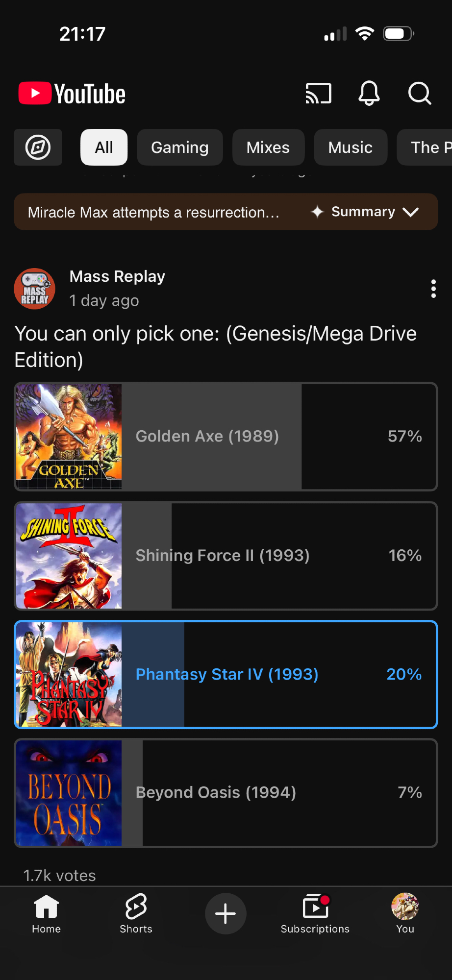Expand the Summary dropdown chevron
Image resolution: width=452 pixels, height=980 pixels.
click(x=411, y=212)
